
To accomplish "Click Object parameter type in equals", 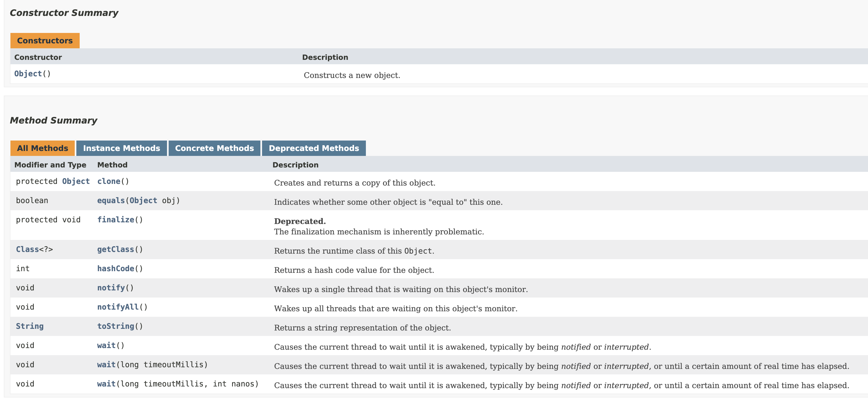I will tap(143, 200).
